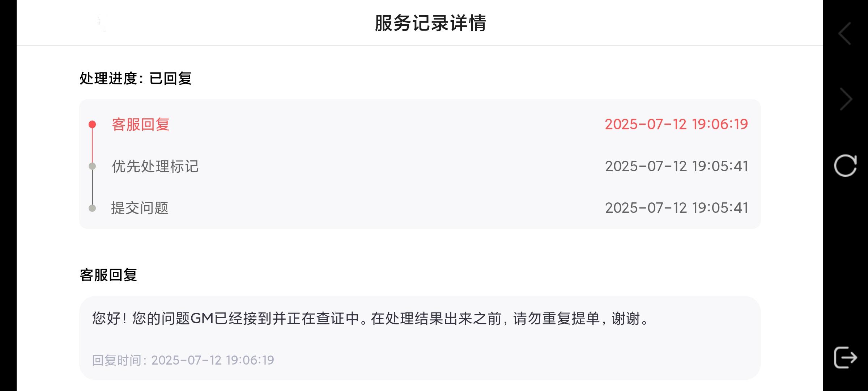Click the faint icon at the header's left
This screenshot has width=868, height=391.
pos(102,23)
